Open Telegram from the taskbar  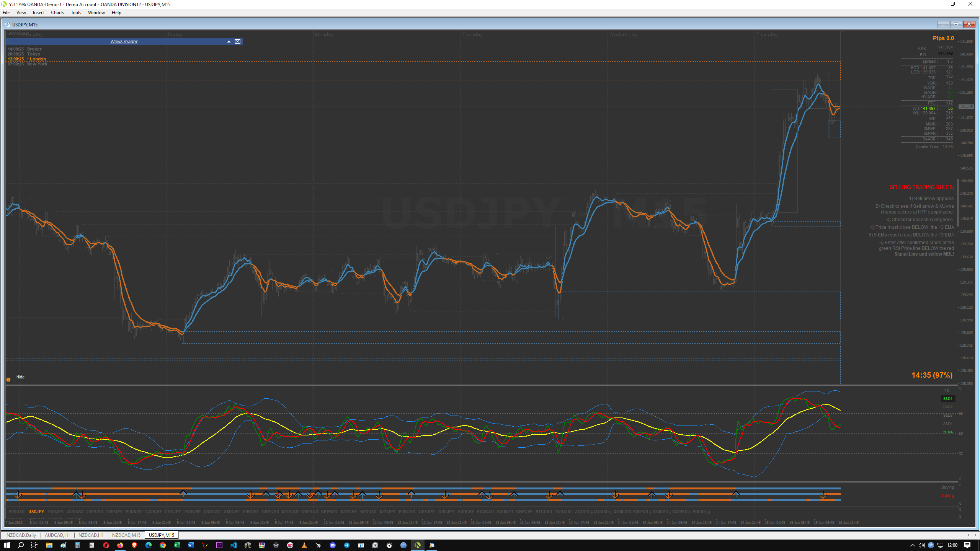click(x=347, y=545)
